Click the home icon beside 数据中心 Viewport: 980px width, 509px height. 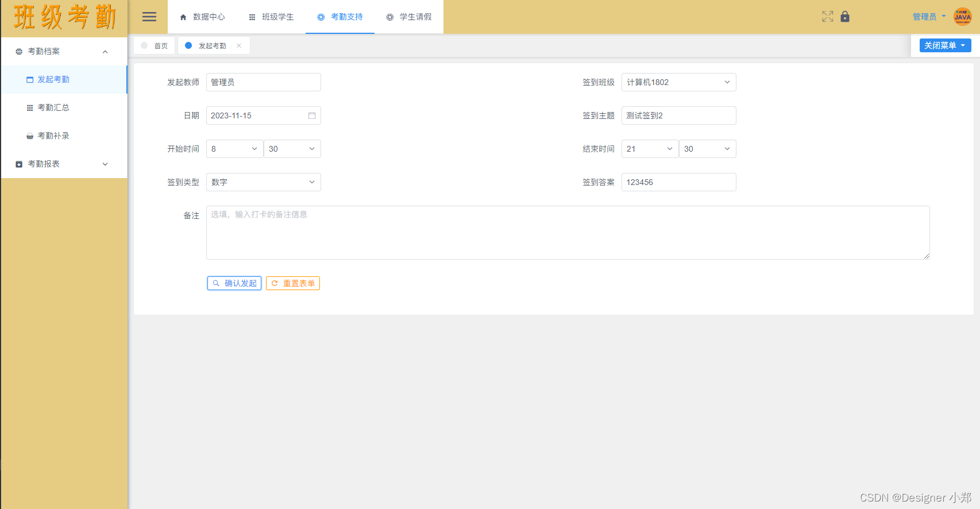coord(183,17)
